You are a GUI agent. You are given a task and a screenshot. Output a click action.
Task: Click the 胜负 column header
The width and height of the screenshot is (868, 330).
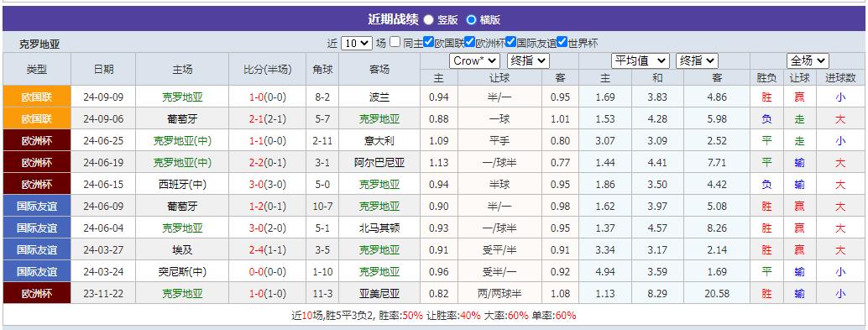pos(766,78)
